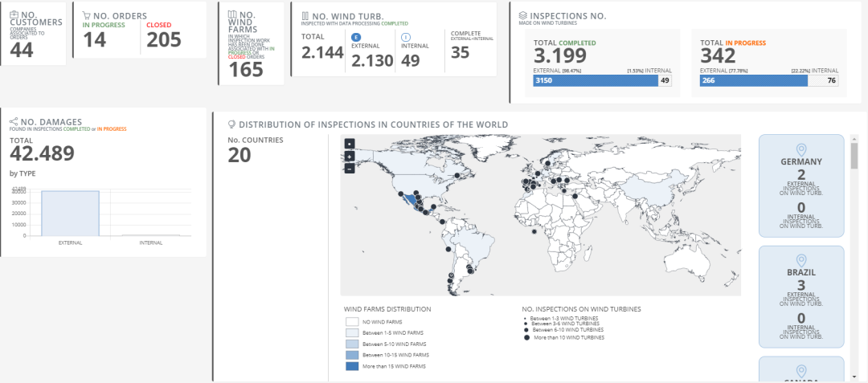Click the layers icon beside Inspections No.
This screenshot has width=868, height=383.
[x=522, y=15]
